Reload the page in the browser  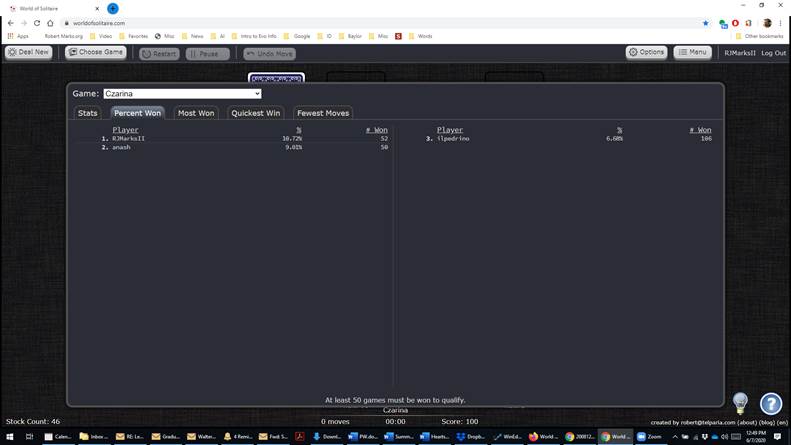(x=37, y=23)
